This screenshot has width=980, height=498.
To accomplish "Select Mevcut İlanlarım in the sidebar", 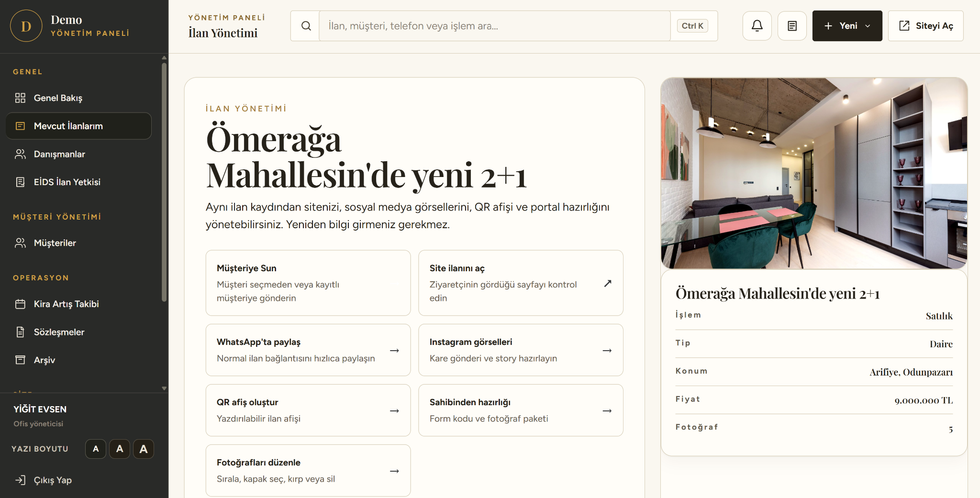I will click(x=78, y=126).
